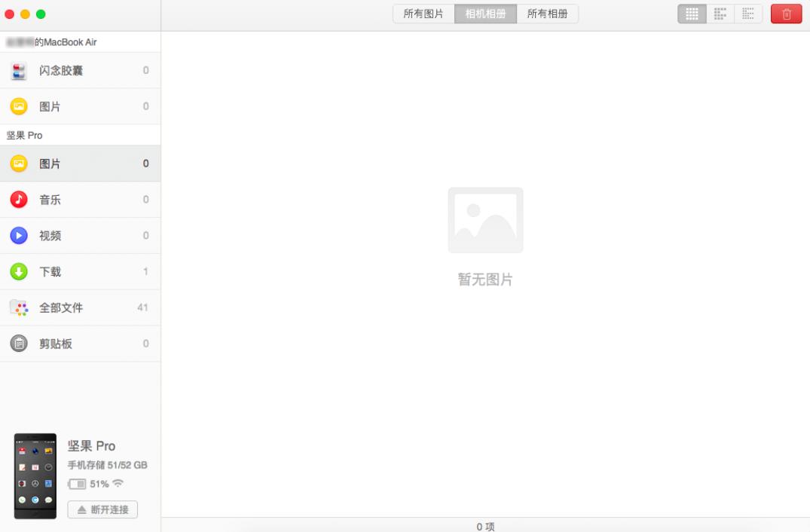Click the 全部文件 count of 41
The height and width of the screenshot is (532, 810).
point(142,307)
